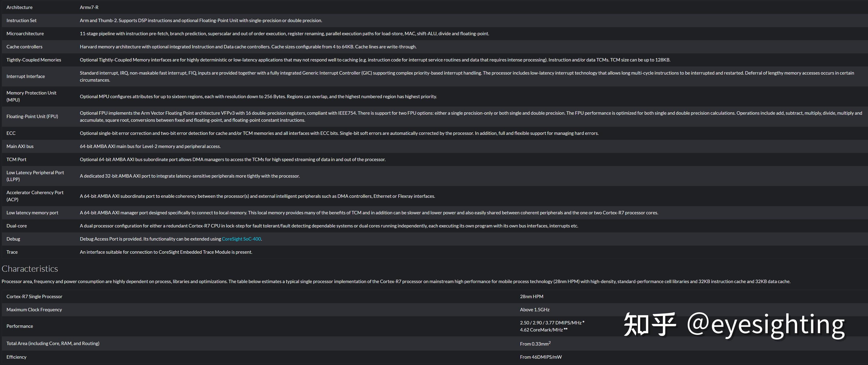This screenshot has width=868, height=365.
Task: Click the Main AXI bus label
Action: click(20, 147)
